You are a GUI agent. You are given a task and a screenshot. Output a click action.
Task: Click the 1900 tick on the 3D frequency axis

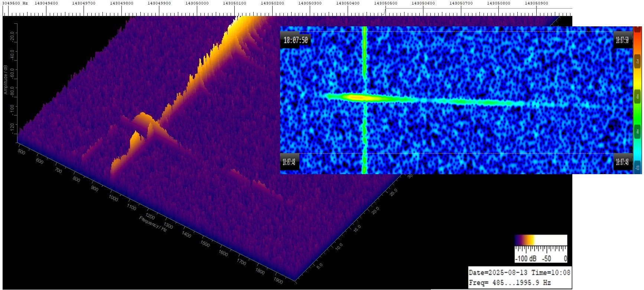coord(278,280)
